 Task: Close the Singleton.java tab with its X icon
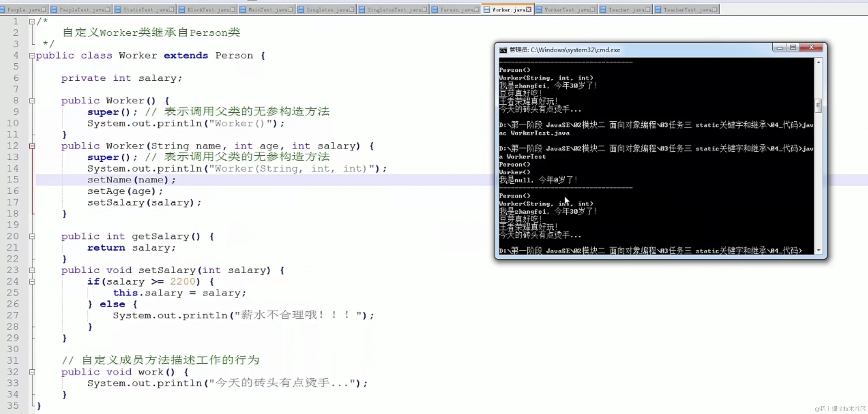pyautogui.click(x=352, y=10)
